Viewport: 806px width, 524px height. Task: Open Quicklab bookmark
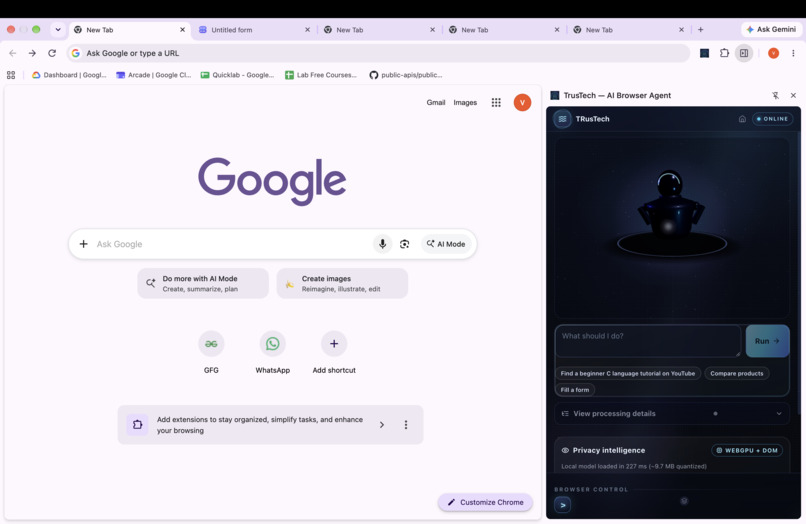click(x=237, y=75)
